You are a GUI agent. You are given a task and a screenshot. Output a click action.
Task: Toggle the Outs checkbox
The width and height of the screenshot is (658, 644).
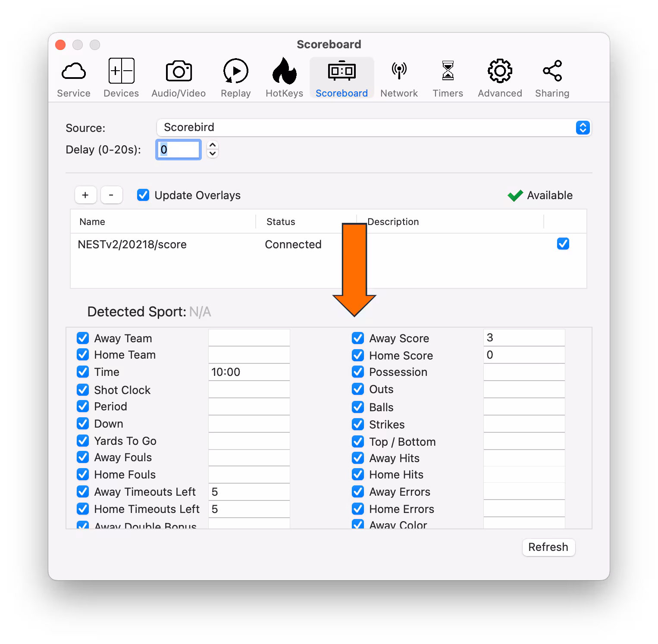(x=358, y=389)
